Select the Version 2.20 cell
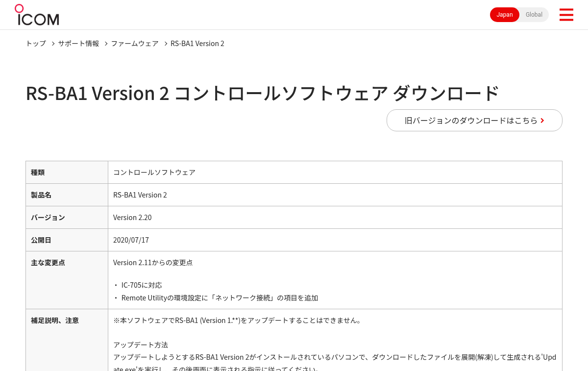Image resolution: width=588 pixels, height=371 pixels. (335, 218)
